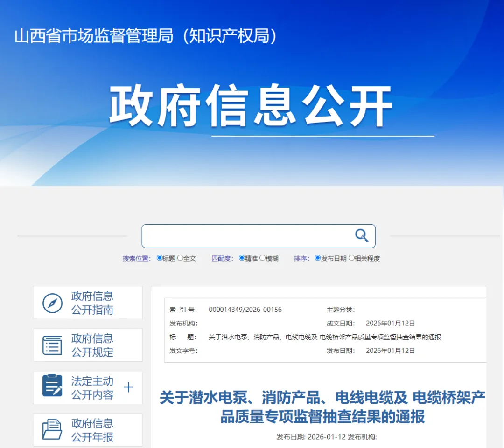
Task: Open the 法定主动公开内容 menu item
Action: (x=92, y=388)
